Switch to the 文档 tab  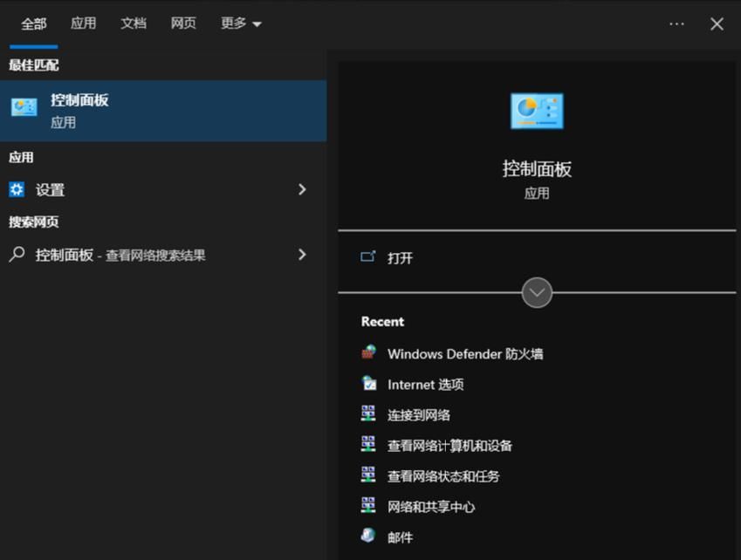pos(133,24)
